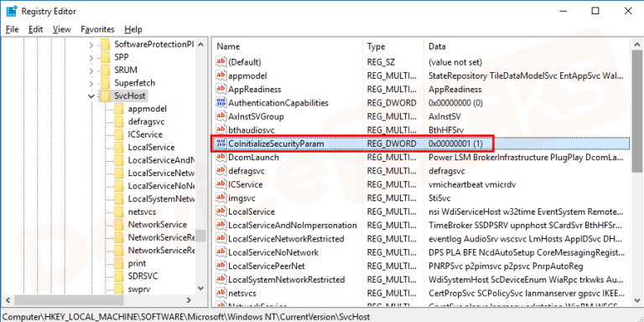The width and height of the screenshot is (644, 322).
Task: Open the Favorites menu
Action: coord(97,29)
